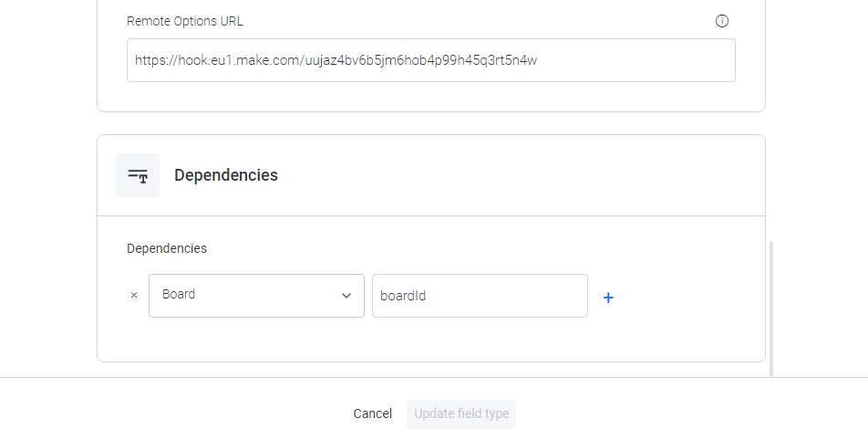Click the info icon beside Remote Options URL
The height and width of the screenshot is (429, 868).
[x=722, y=21]
